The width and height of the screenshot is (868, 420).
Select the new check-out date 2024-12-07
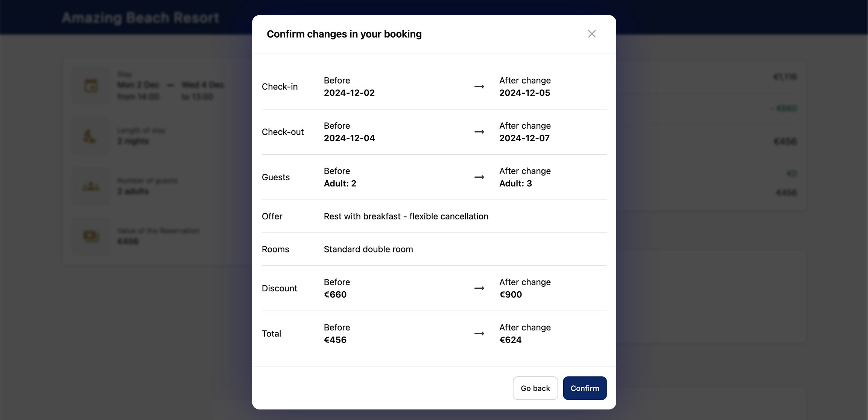[524, 138]
